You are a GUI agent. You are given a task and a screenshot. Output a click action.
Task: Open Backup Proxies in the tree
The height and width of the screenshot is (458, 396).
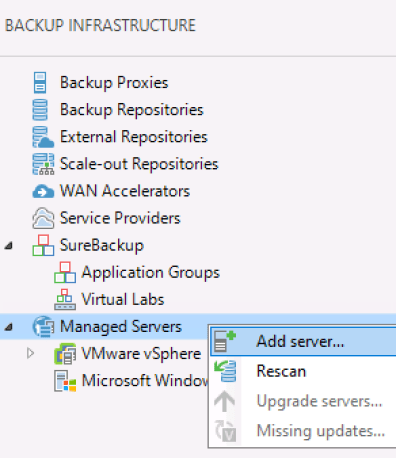pyautogui.click(x=114, y=83)
